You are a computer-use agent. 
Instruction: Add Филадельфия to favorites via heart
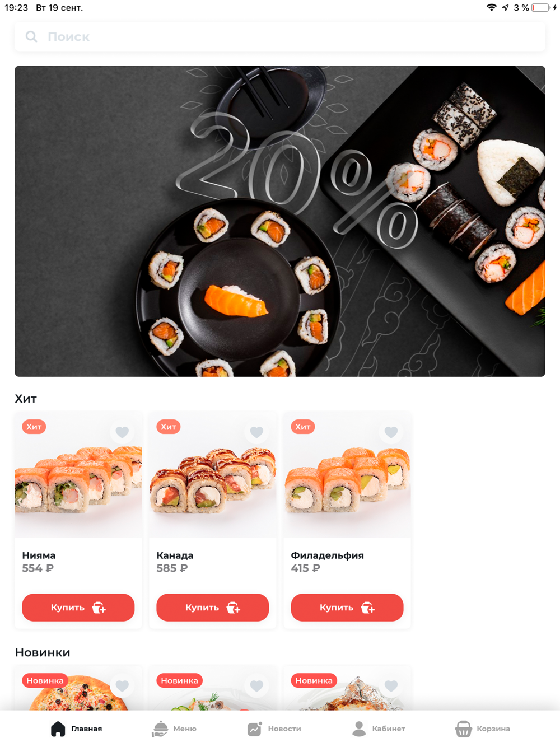tap(391, 432)
